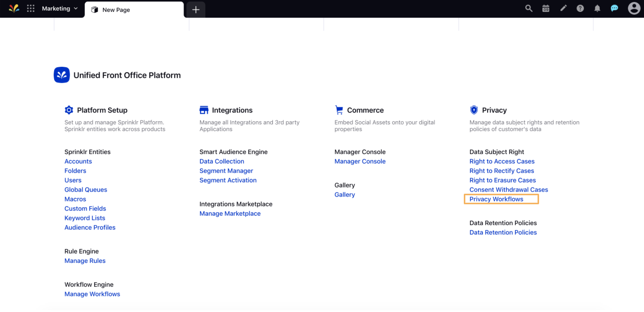Open the blue Gallery link
Screen dimensions: 644x312
pos(345,194)
